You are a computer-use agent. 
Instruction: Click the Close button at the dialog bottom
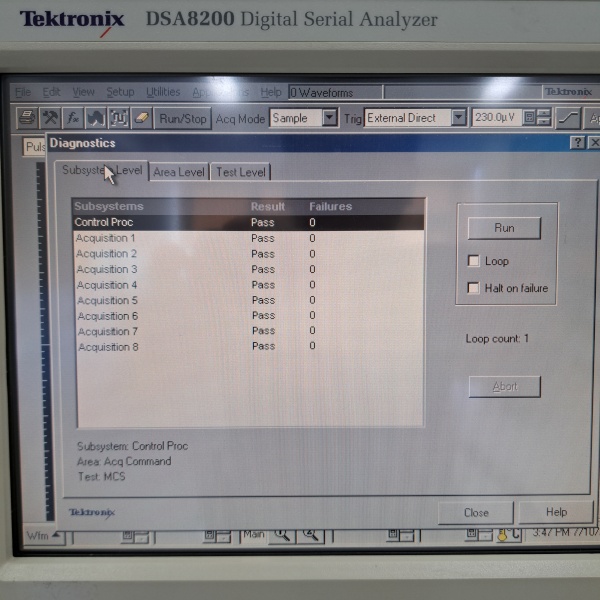click(x=476, y=513)
